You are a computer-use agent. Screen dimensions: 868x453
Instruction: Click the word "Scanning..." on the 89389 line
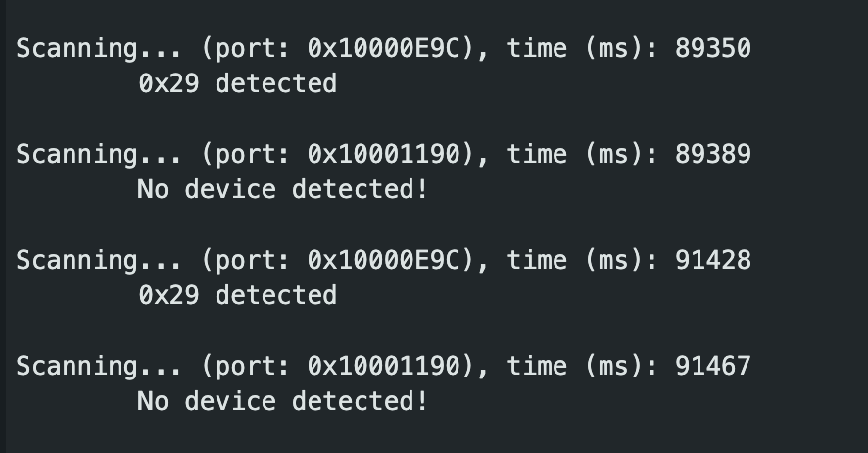click(99, 154)
